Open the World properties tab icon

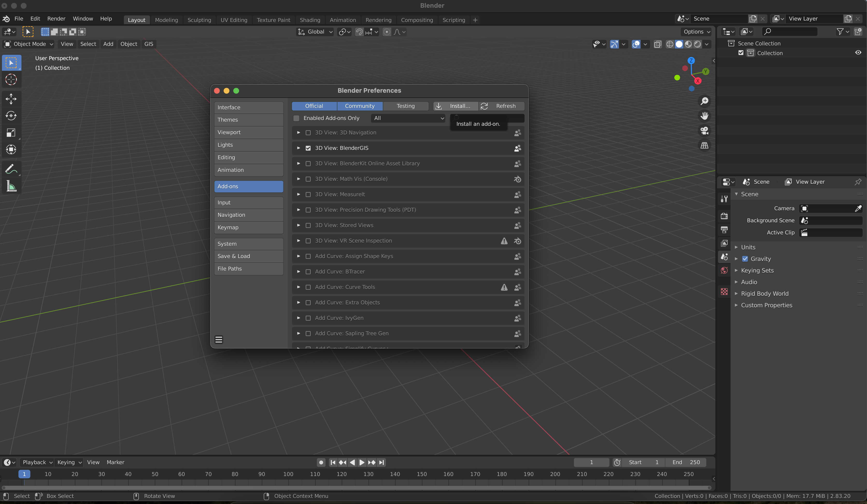(724, 271)
